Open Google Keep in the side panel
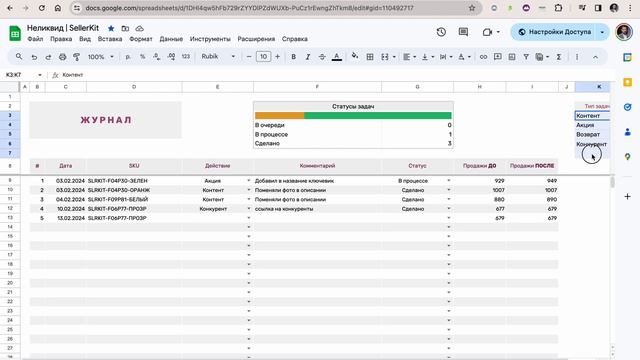The image size is (640, 360). [x=628, y=82]
